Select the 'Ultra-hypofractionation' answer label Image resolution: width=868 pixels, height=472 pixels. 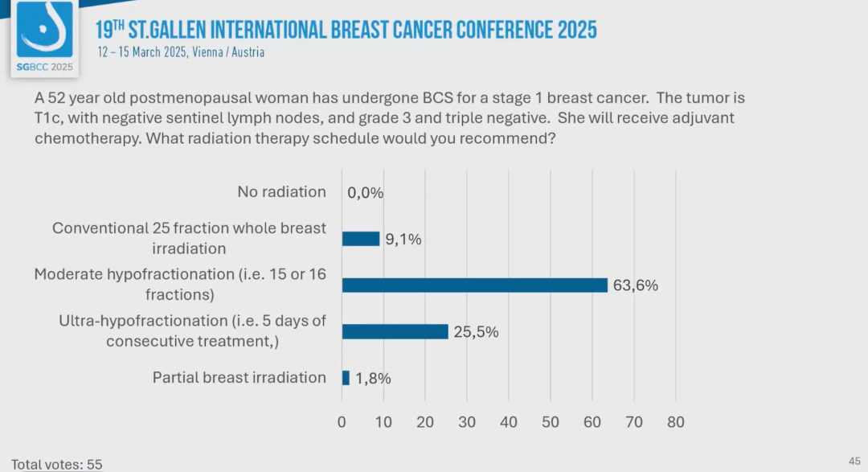(192, 330)
